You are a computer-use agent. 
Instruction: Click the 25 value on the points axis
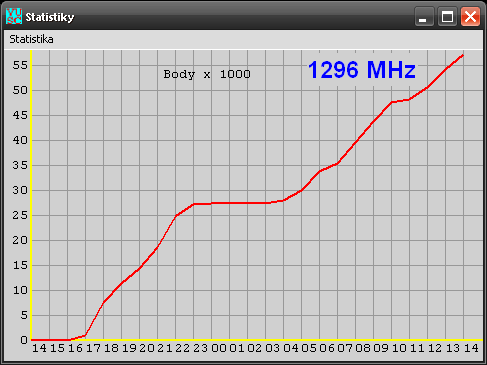tap(20, 215)
